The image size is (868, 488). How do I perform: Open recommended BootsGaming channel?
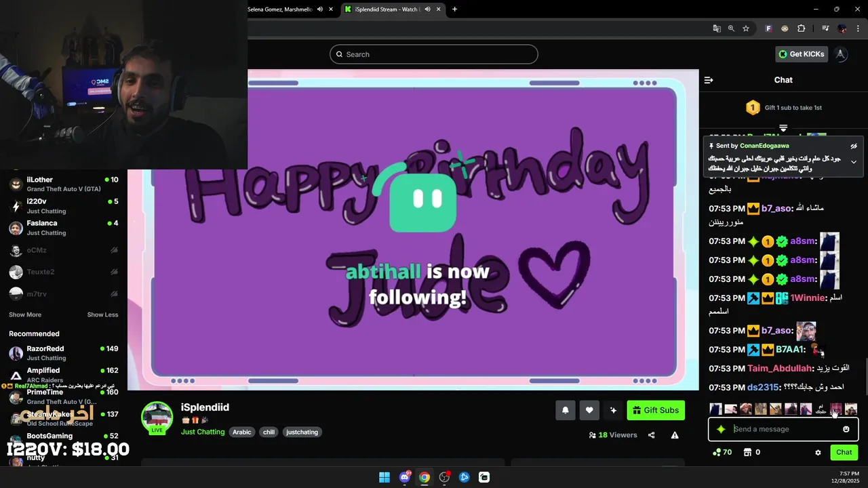(64, 439)
